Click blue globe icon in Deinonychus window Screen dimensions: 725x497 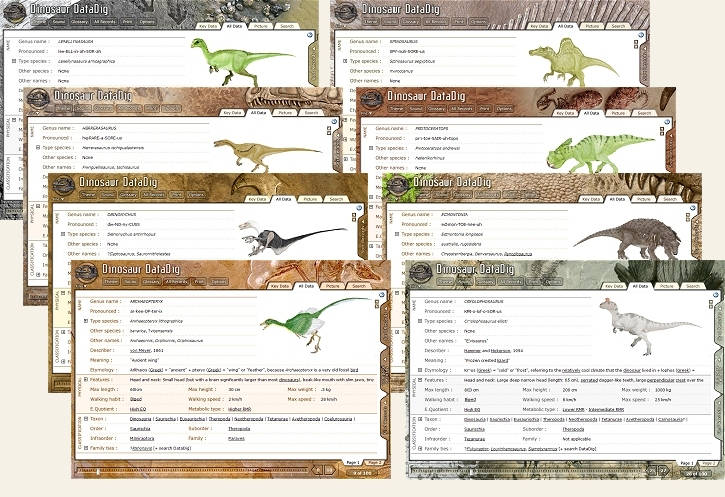click(359, 208)
